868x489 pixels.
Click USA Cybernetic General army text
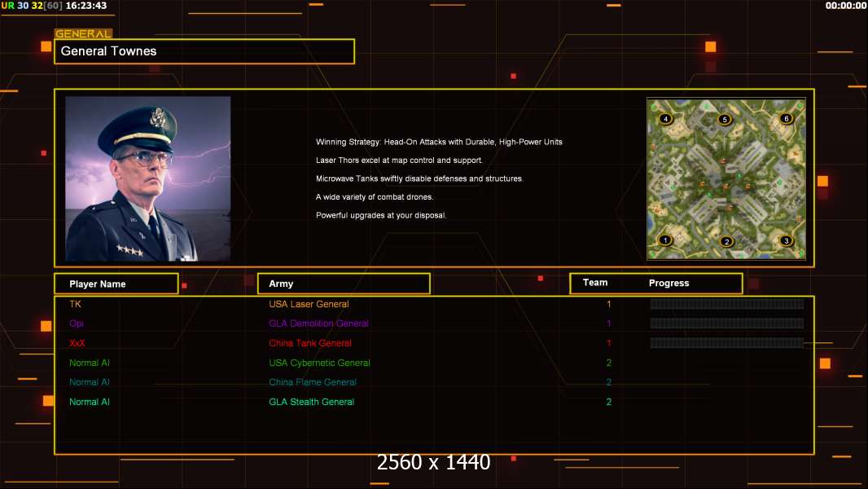tap(319, 363)
